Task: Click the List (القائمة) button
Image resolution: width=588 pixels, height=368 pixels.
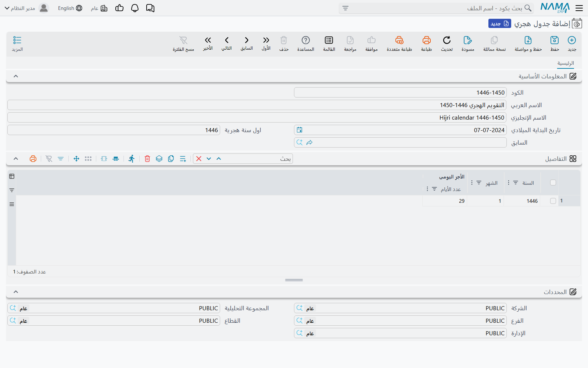Action: tap(329, 43)
